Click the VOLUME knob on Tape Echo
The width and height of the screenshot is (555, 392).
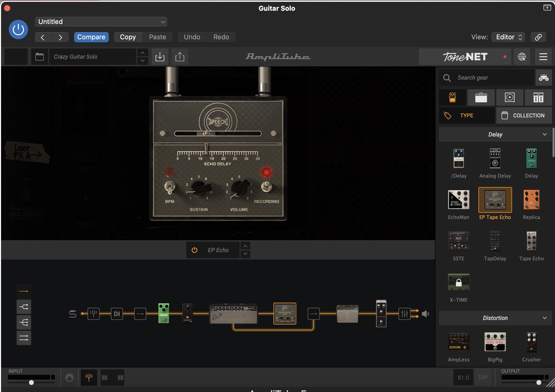pyautogui.click(x=240, y=188)
